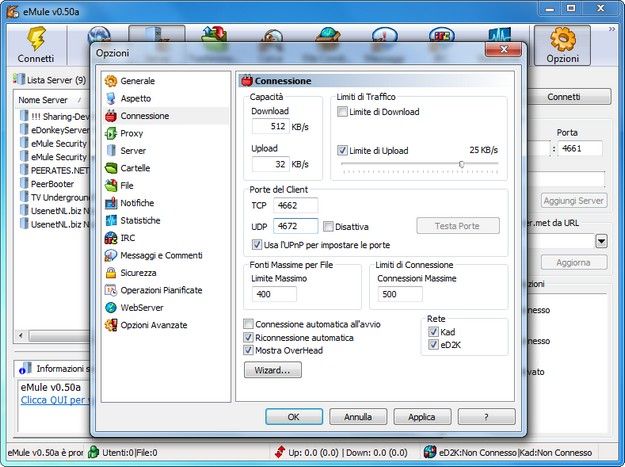The width and height of the screenshot is (625, 467).
Task: Close the Opzioni dialog
Action: 503,49
